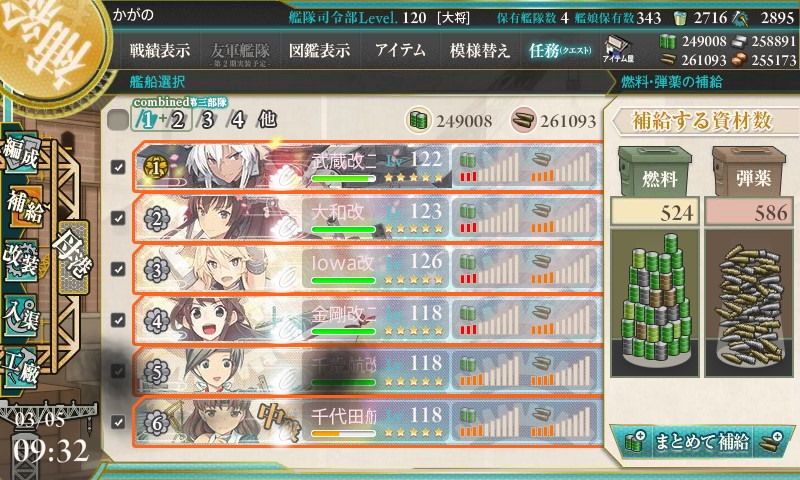Open the 改装 remodel sidebar icon
Screen dimensions: 800x480
tap(20, 260)
